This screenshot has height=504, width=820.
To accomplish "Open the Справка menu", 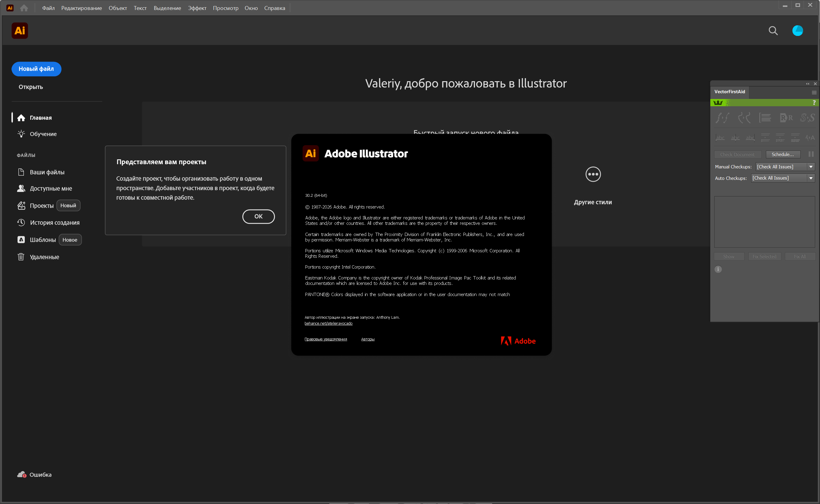I will click(274, 8).
